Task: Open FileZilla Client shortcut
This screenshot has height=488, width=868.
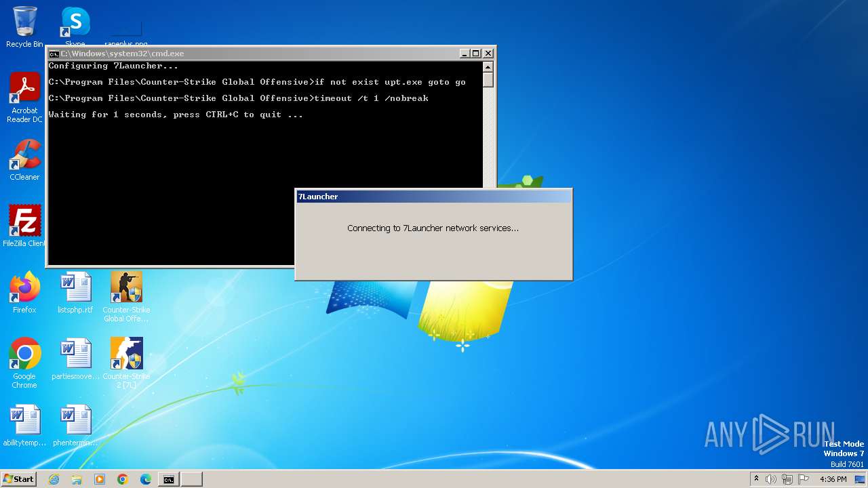Action: pyautogui.click(x=24, y=226)
